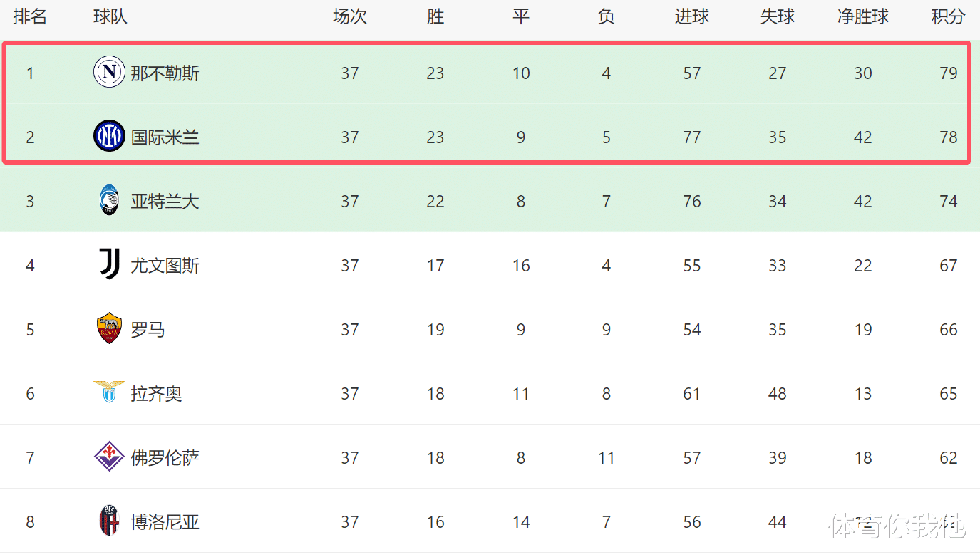Click the 排名 column header

pyautogui.click(x=30, y=17)
